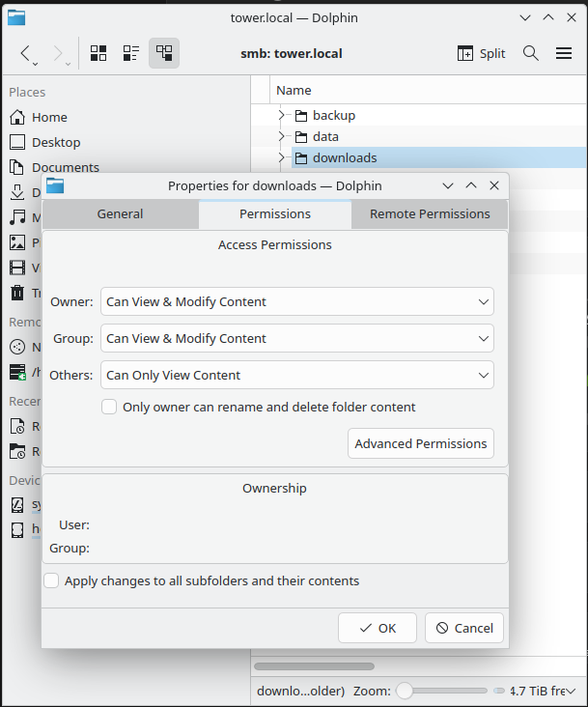Click the Videos film place icon
This screenshot has height=707, width=588.
(17, 268)
